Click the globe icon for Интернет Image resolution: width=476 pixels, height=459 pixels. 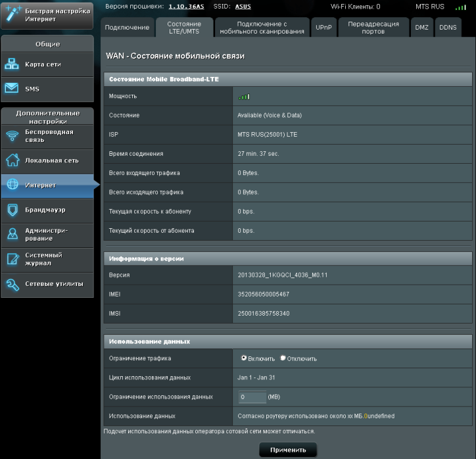[12, 184]
